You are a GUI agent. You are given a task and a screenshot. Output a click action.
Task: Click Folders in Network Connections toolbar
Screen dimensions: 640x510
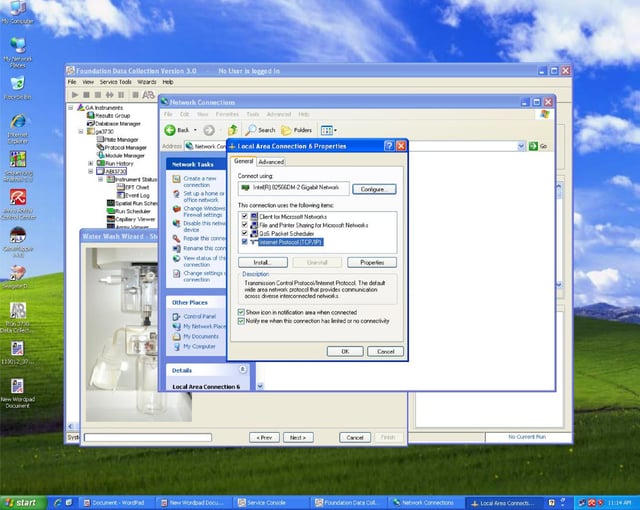297,130
